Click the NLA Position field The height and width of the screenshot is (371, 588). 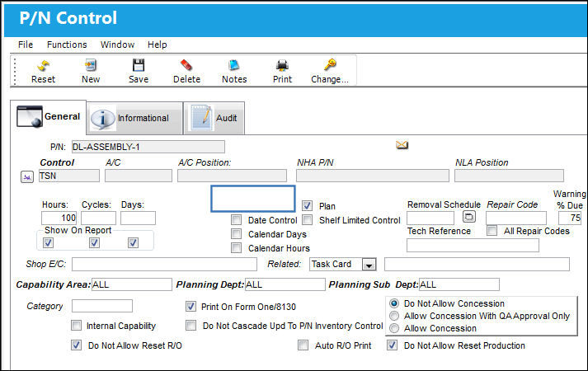[x=509, y=176]
